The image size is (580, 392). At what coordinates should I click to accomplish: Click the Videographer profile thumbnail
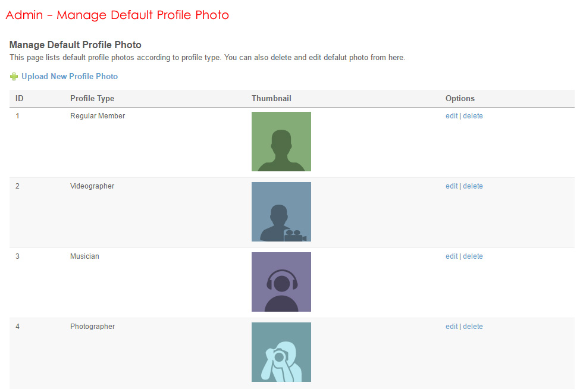pos(281,212)
